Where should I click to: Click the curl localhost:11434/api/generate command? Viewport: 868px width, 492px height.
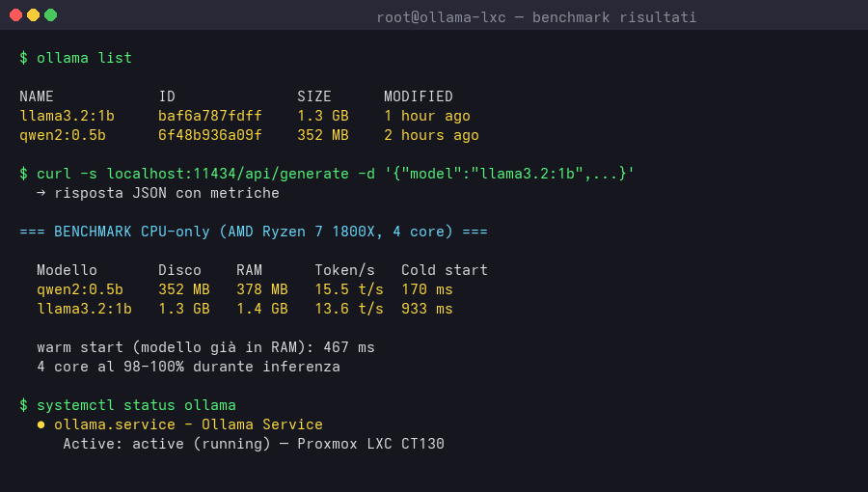[x=327, y=174]
